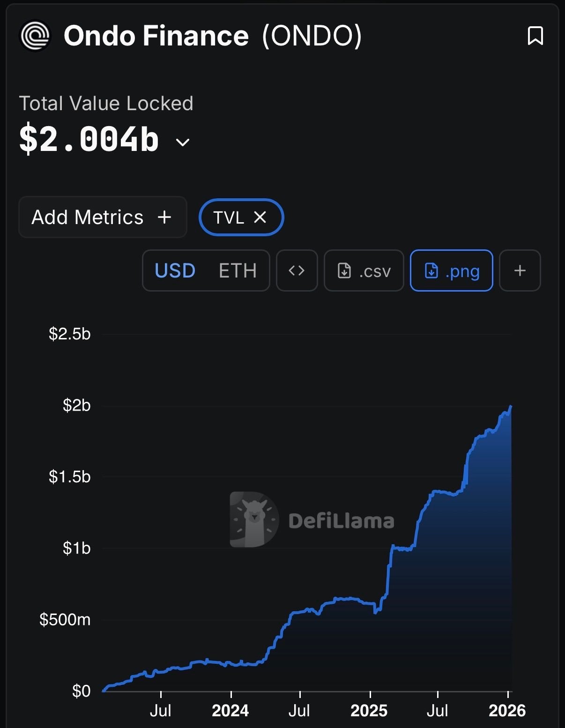Click the Ondo Finance logo icon
The height and width of the screenshot is (728, 565).
(x=35, y=36)
